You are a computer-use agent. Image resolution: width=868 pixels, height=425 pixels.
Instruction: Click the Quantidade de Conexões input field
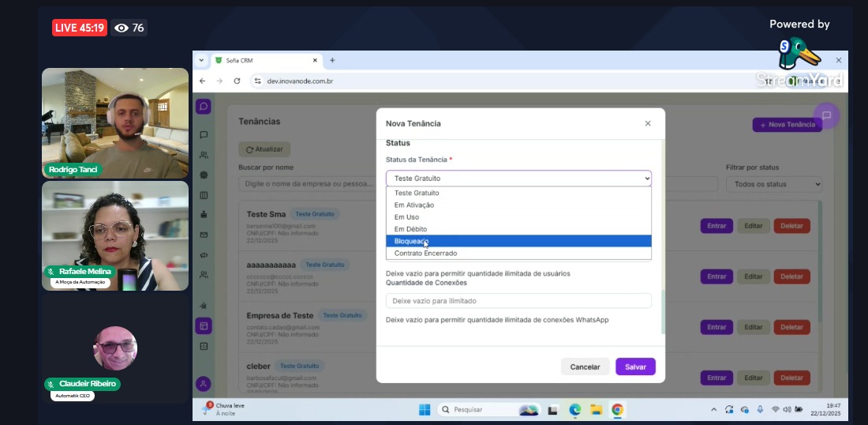(x=518, y=301)
